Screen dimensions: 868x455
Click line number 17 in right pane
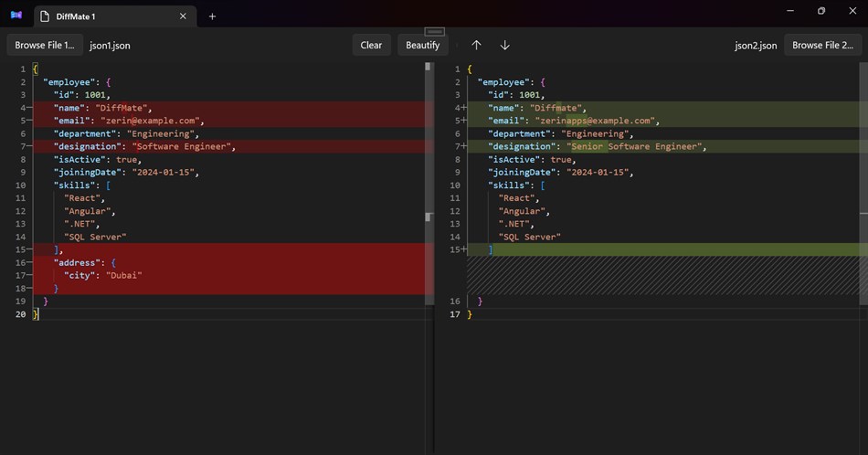454,314
